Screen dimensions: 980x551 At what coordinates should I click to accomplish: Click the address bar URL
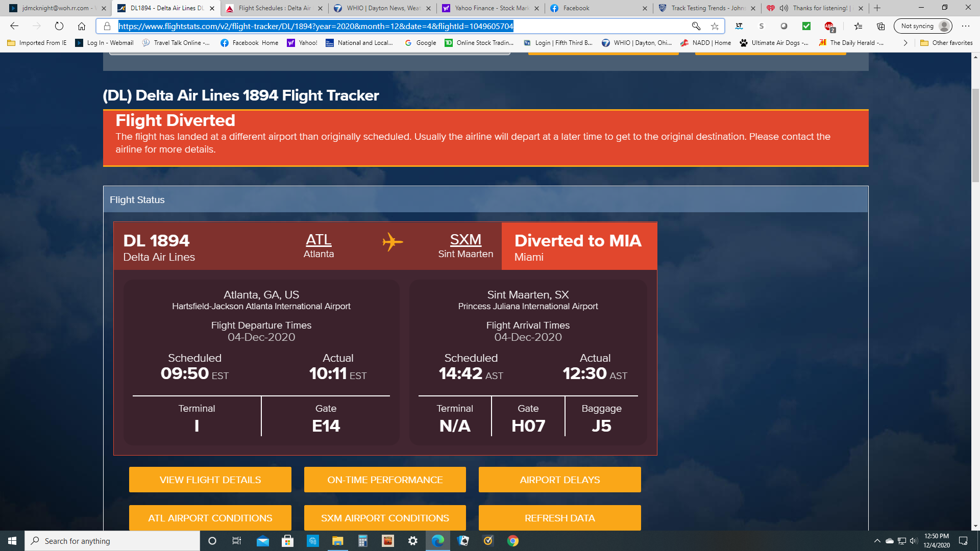coord(315,26)
